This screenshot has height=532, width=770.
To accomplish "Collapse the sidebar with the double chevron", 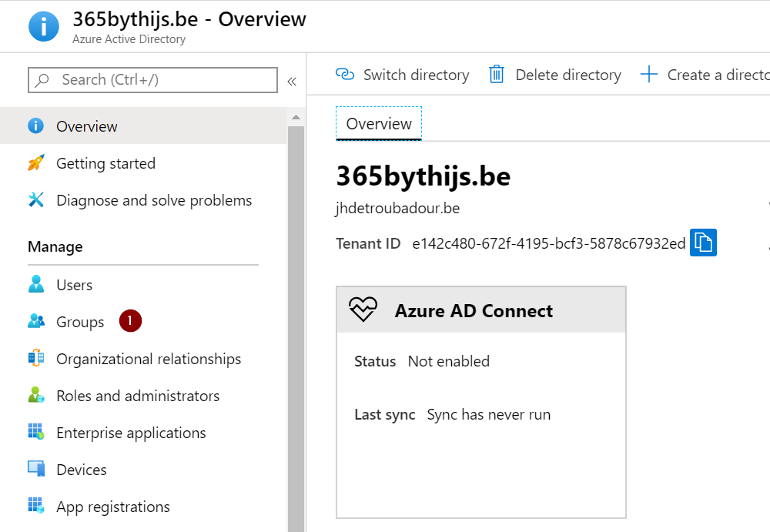I will (x=292, y=82).
